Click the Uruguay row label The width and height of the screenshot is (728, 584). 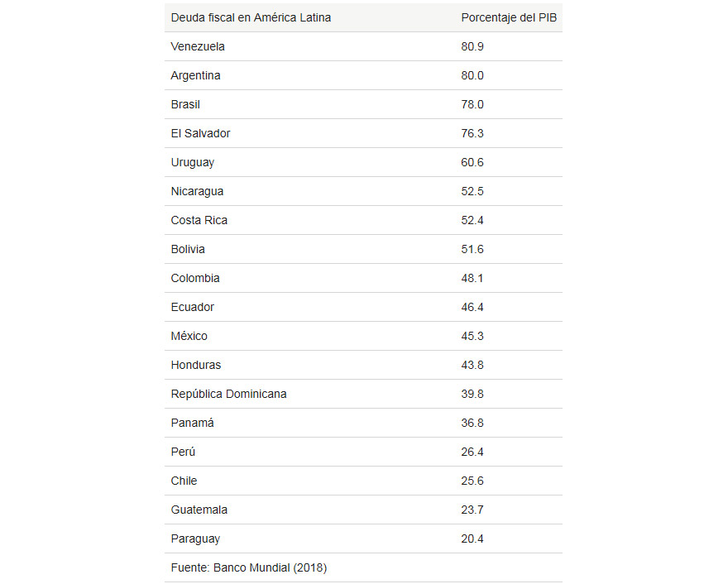pyautogui.click(x=192, y=162)
